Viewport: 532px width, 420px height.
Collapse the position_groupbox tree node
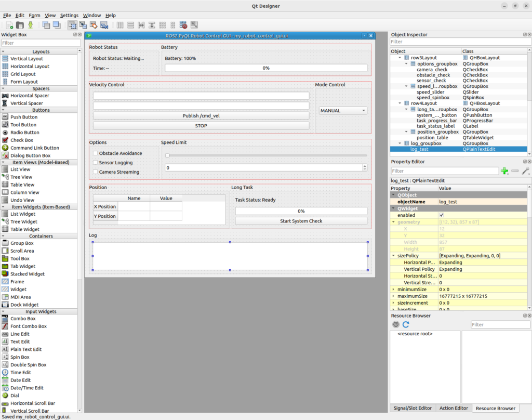pyautogui.click(x=406, y=132)
